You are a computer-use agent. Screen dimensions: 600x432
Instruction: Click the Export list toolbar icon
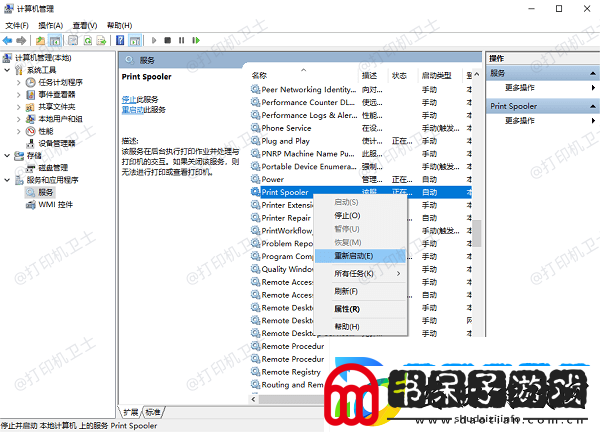pyautogui.click(x=101, y=40)
